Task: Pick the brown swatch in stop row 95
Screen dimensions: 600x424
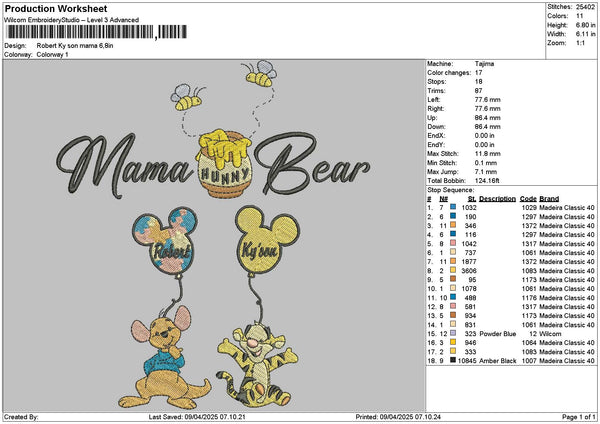Action: coord(453,279)
